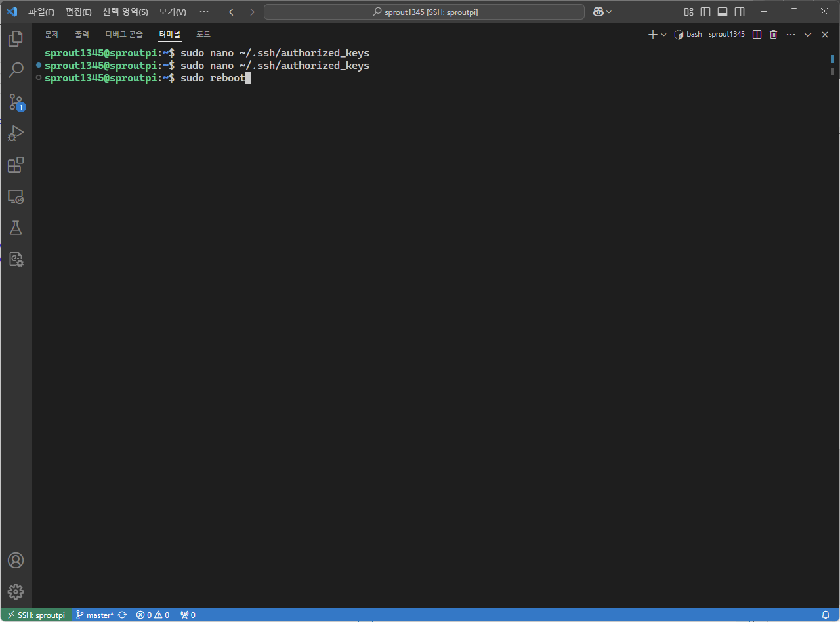Switch to the 출력 panel tab
840x622 pixels.
[x=82, y=35]
